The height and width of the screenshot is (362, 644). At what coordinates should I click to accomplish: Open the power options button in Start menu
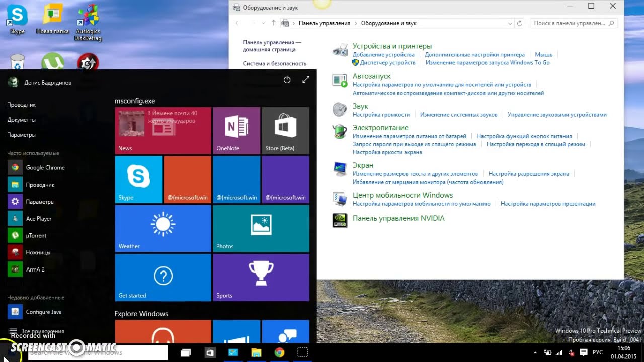287,80
